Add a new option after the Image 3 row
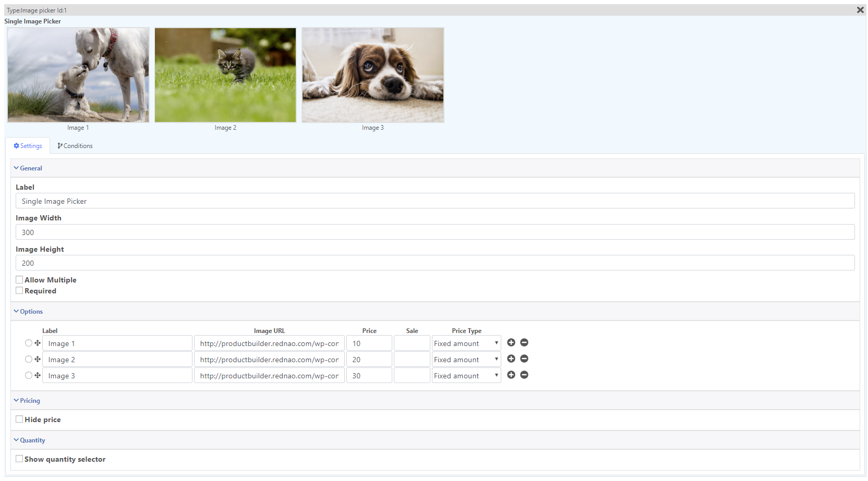Image resolution: width=868 pixels, height=481 pixels. point(511,375)
